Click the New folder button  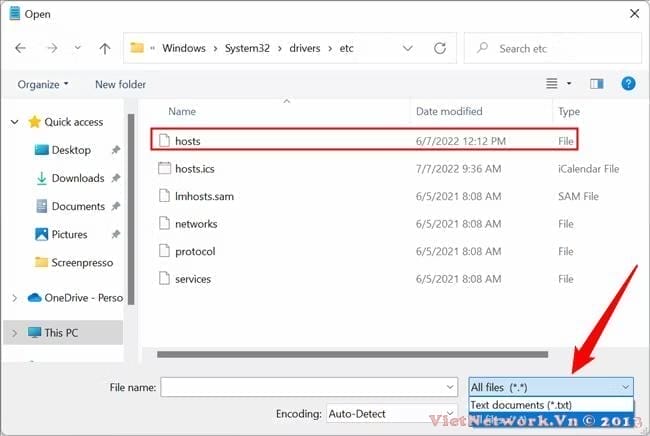tap(120, 84)
